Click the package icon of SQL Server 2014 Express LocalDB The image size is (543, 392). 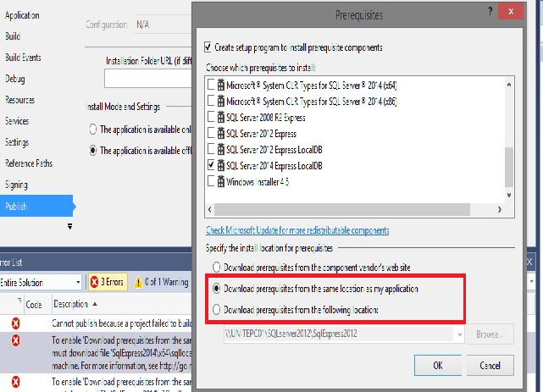pos(221,165)
